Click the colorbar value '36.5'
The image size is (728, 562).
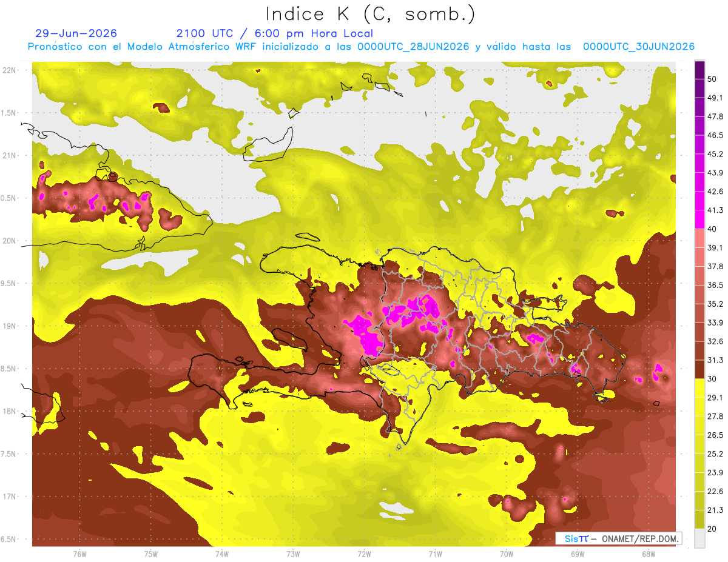click(x=715, y=285)
